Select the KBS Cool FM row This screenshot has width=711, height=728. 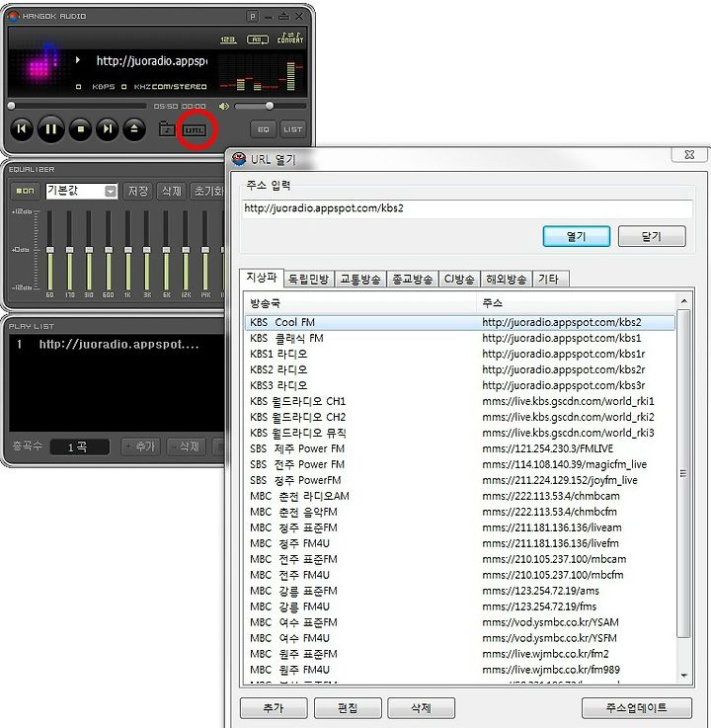[460, 322]
